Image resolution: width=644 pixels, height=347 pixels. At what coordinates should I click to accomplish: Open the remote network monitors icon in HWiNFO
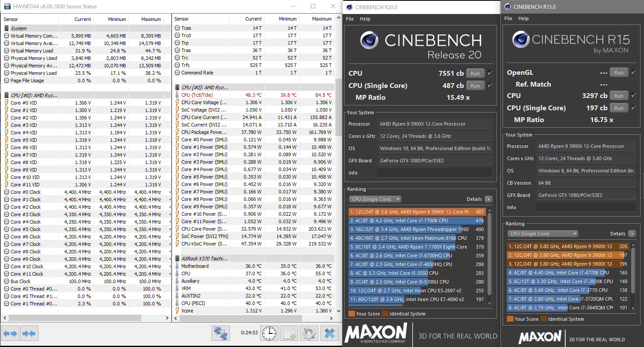point(221,333)
